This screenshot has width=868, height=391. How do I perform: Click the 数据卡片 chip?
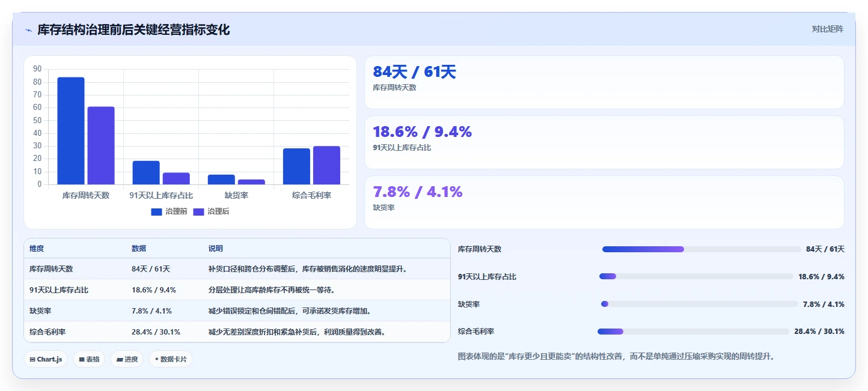(x=171, y=359)
